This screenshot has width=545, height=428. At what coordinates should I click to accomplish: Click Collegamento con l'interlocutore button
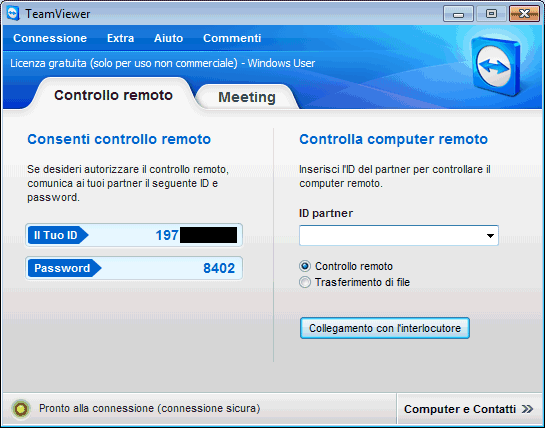(x=385, y=328)
